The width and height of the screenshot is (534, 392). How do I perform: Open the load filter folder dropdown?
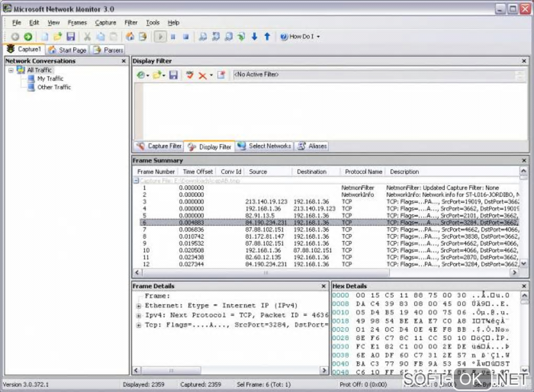(159, 75)
